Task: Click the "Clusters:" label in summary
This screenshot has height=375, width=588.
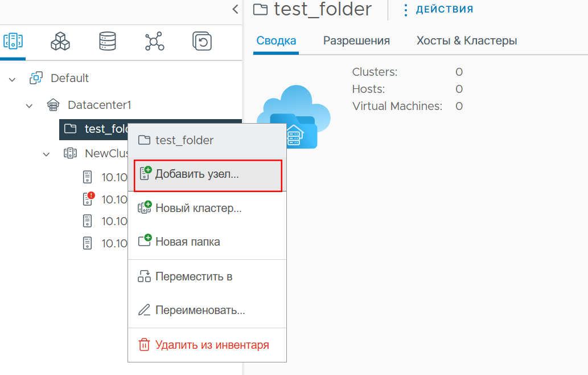Action: [375, 72]
